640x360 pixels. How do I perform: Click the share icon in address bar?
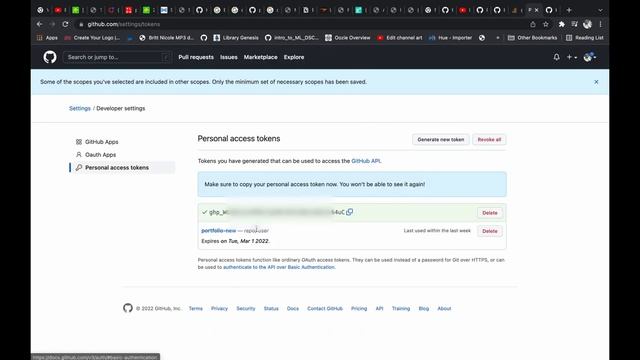tap(533, 24)
